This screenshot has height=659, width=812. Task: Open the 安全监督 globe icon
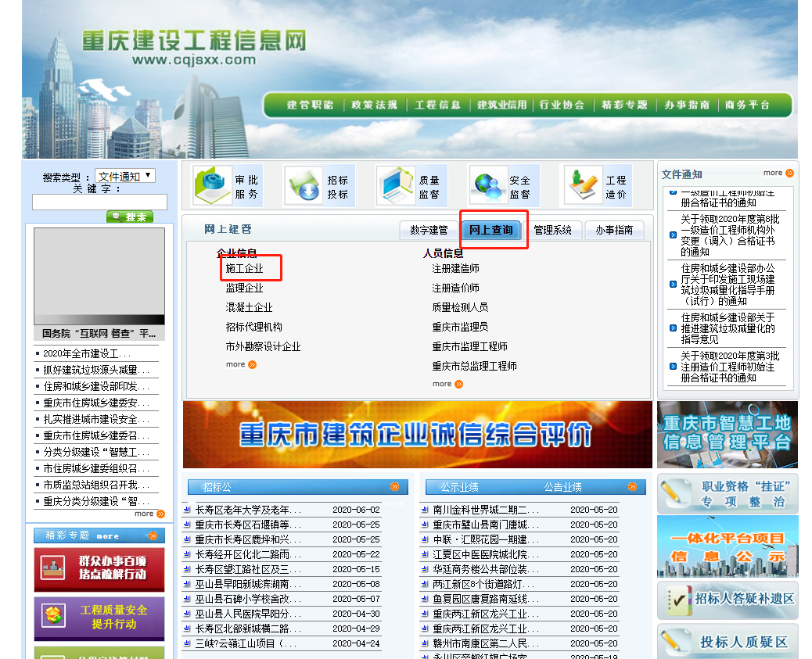(x=488, y=186)
